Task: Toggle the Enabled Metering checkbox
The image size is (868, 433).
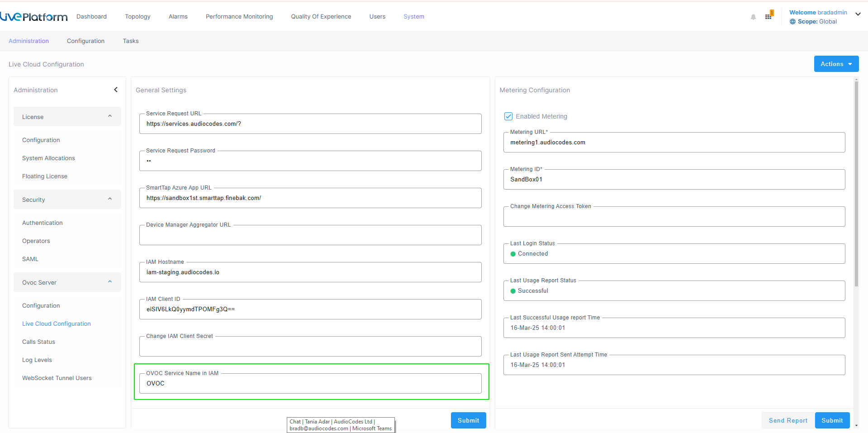Action: click(508, 116)
